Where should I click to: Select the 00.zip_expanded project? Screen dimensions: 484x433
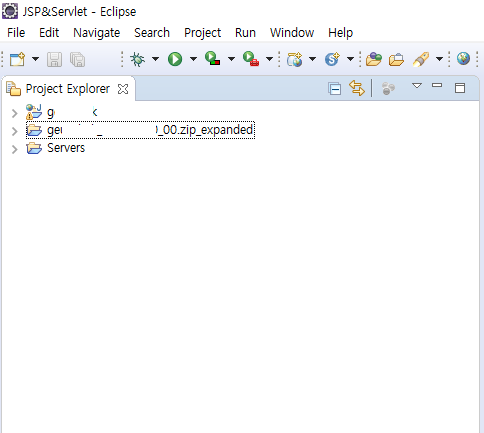[x=140, y=130]
